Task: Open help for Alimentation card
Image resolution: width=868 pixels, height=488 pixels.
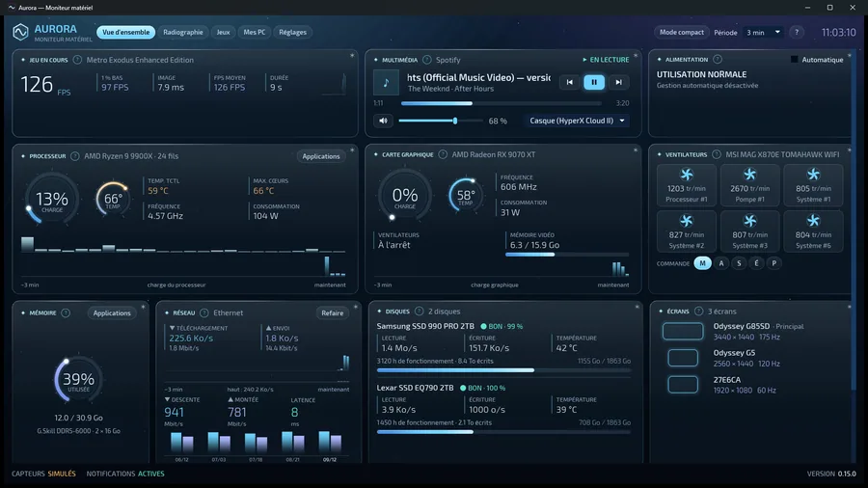Action: [718, 59]
